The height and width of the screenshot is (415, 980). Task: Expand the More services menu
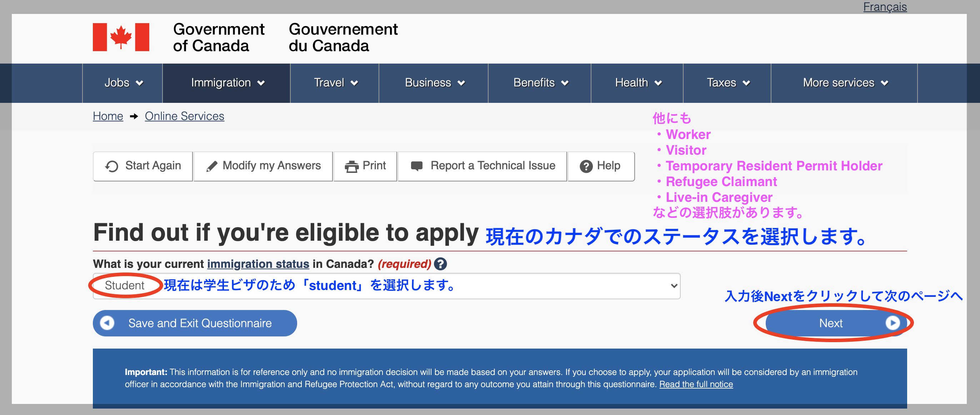pos(845,83)
